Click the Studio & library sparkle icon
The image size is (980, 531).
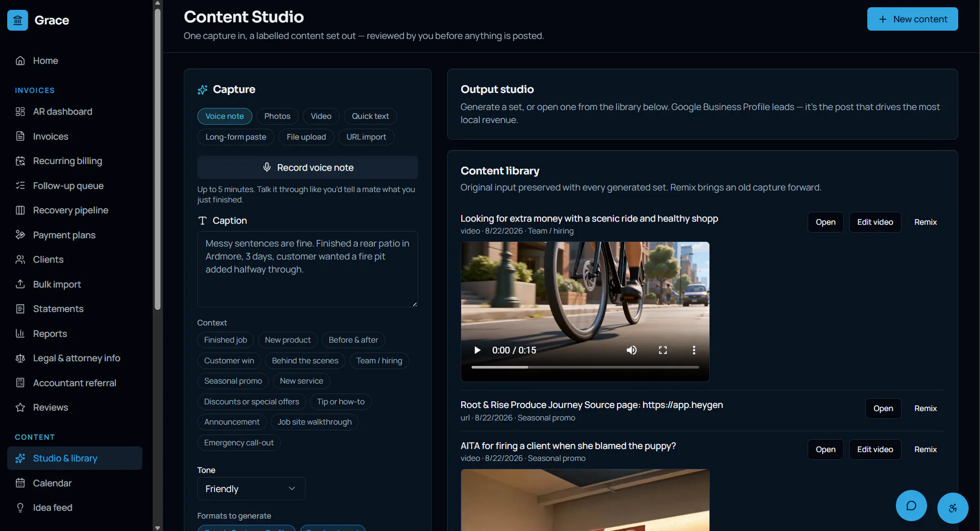pos(20,458)
